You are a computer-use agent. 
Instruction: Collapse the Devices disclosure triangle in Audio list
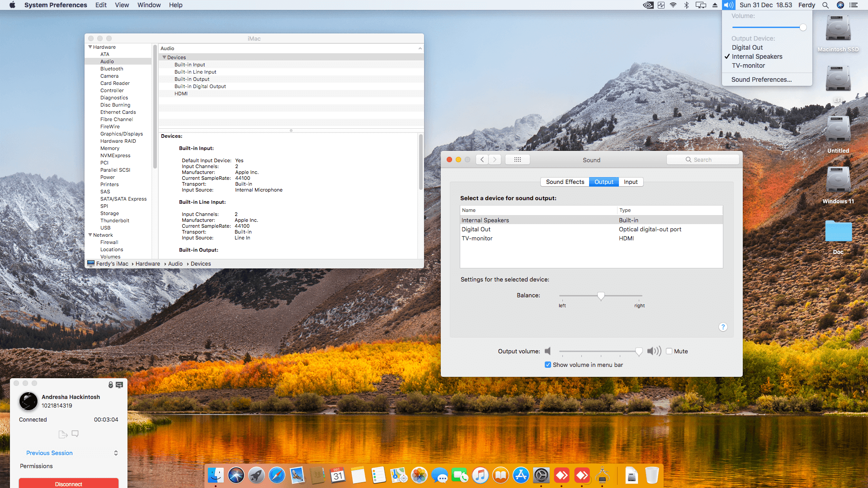pyautogui.click(x=165, y=57)
